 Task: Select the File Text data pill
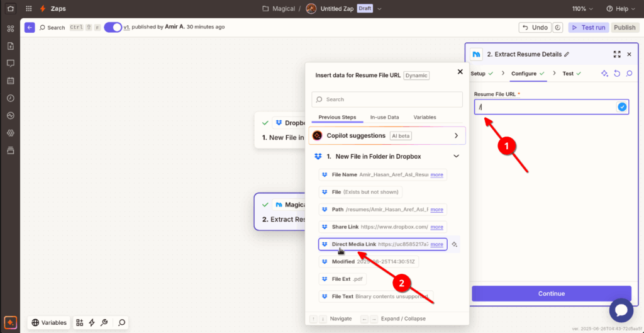[x=376, y=296]
